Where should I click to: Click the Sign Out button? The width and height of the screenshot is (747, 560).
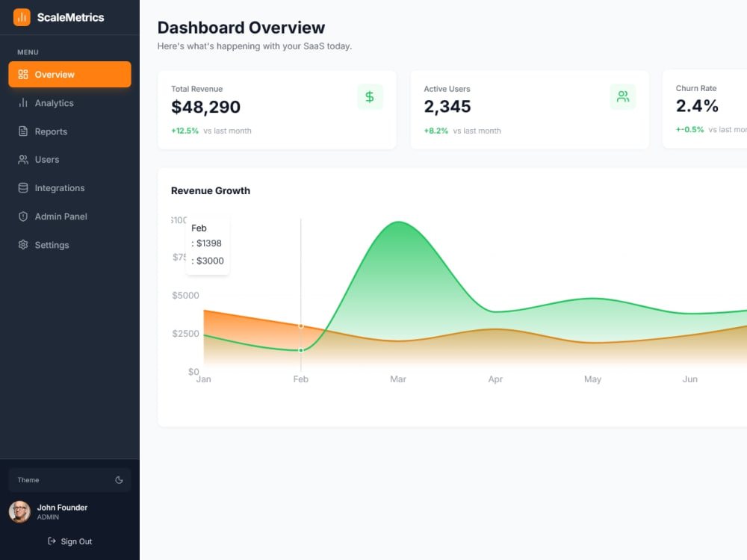(69, 541)
